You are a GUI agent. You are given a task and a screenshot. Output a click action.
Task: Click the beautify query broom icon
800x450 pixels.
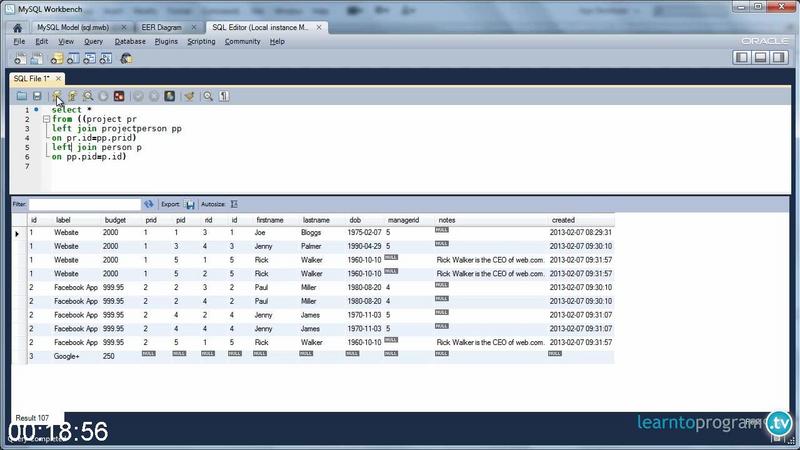[189, 96]
